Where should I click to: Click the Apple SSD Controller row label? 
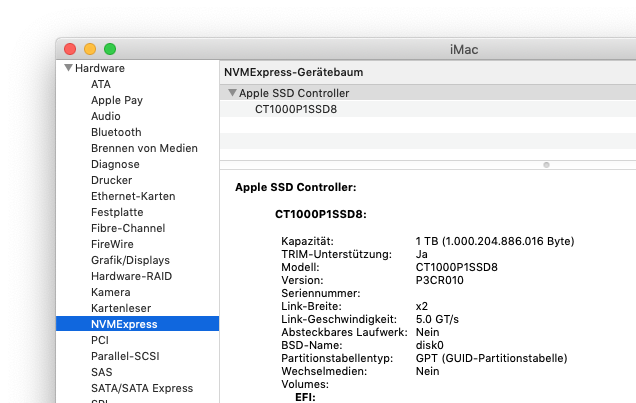pyautogui.click(x=294, y=93)
